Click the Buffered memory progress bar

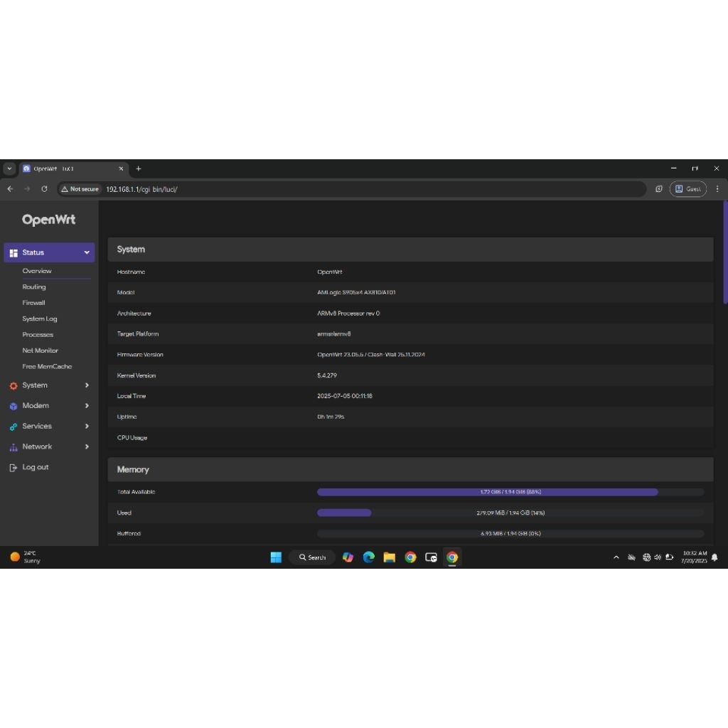pos(510,534)
